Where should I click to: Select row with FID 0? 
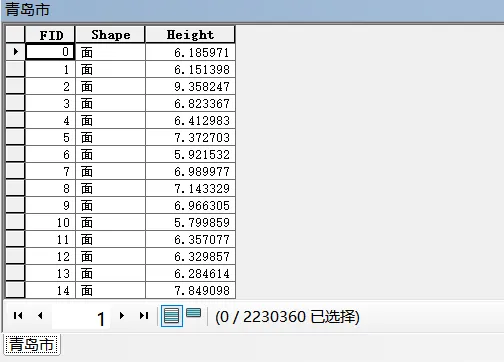coord(15,52)
